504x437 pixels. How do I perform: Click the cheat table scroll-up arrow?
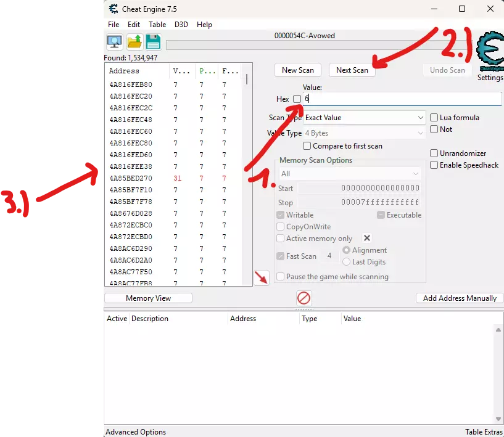pyautogui.click(x=498, y=330)
